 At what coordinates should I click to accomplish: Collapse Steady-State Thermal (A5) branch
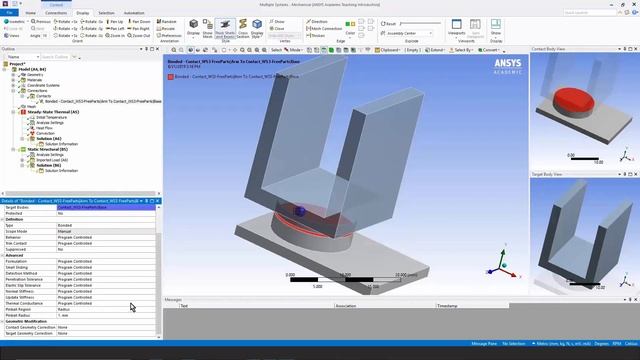click(13, 112)
